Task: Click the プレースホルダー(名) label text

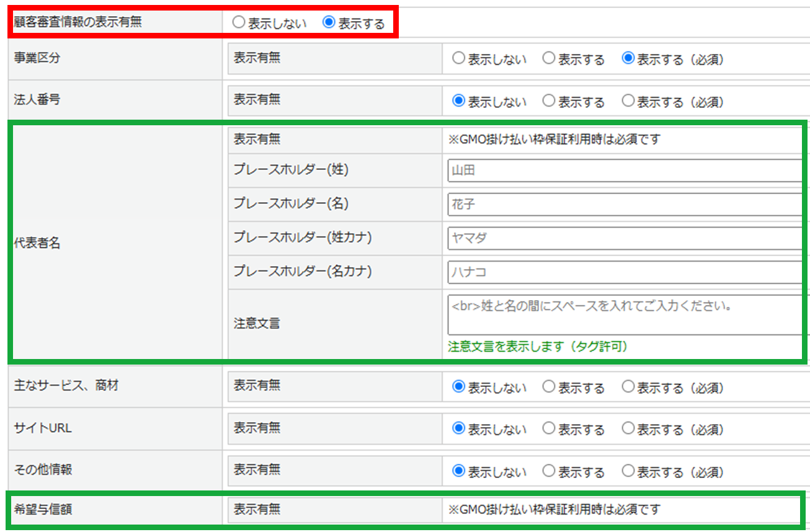Action: point(291,203)
